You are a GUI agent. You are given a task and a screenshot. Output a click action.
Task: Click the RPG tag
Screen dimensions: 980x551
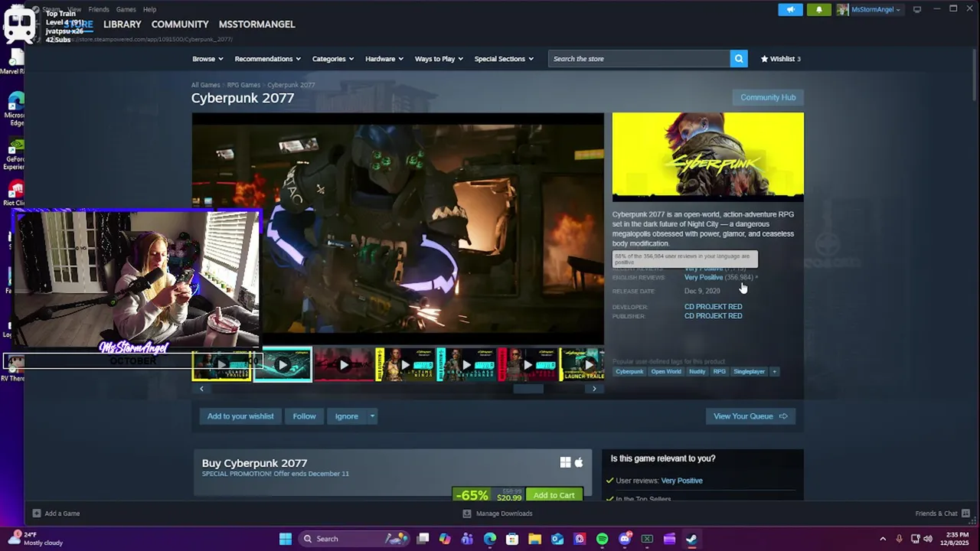(x=719, y=371)
